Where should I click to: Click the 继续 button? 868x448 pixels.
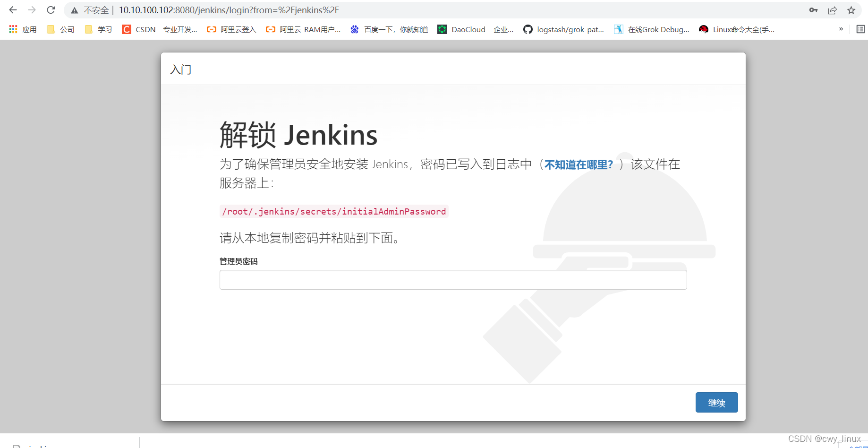coord(716,402)
